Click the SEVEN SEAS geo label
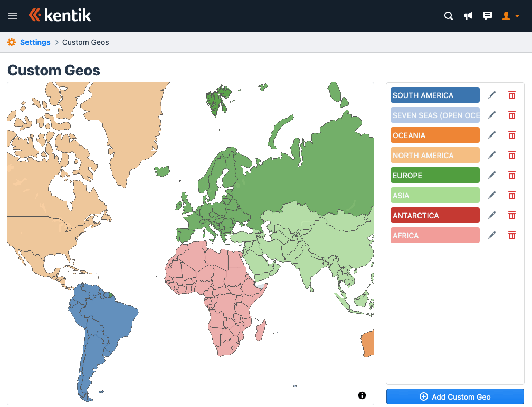Screen dimensions: 532x407 (x=435, y=115)
